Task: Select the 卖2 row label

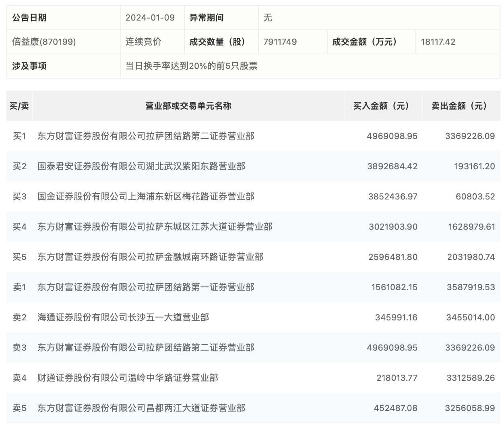Action: pos(19,318)
